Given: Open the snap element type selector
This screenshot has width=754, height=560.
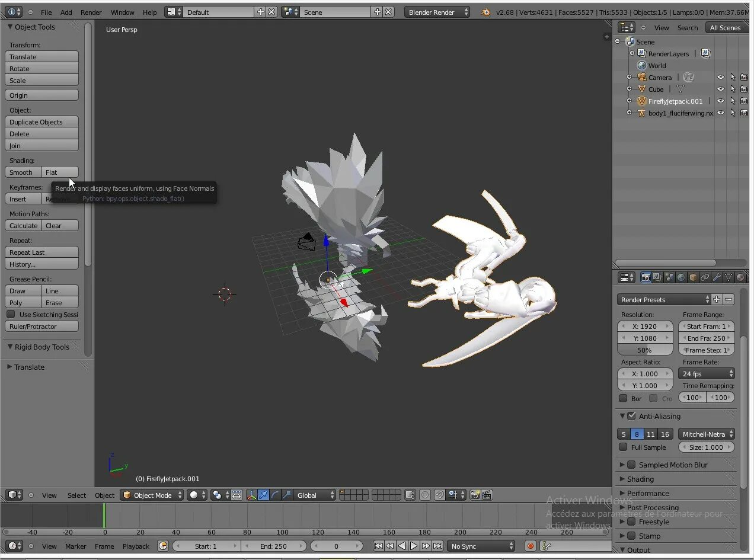Looking at the screenshot, I should [x=456, y=495].
